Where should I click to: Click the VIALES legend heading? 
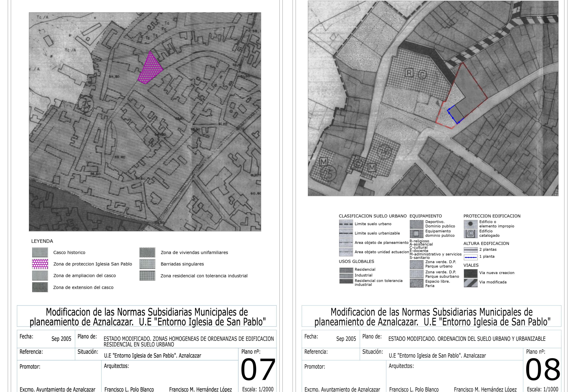click(x=471, y=265)
